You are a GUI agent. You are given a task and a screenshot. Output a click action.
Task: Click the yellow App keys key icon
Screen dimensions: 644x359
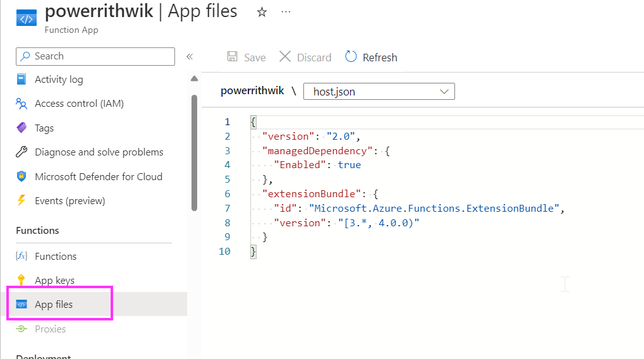pyautogui.click(x=21, y=280)
